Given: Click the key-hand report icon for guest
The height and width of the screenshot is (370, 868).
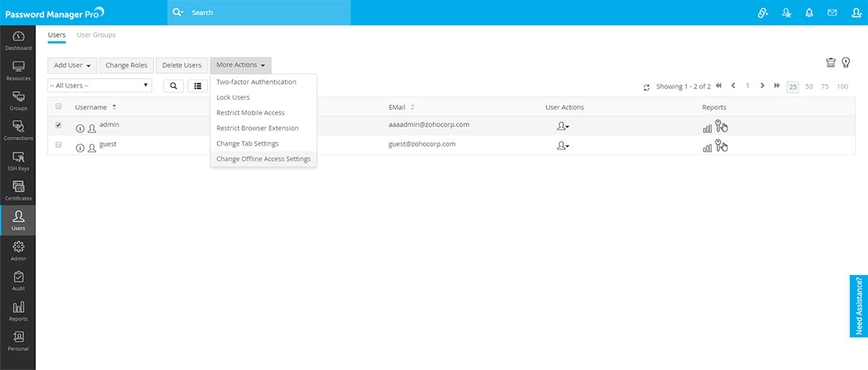Looking at the screenshot, I should point(721,146).
